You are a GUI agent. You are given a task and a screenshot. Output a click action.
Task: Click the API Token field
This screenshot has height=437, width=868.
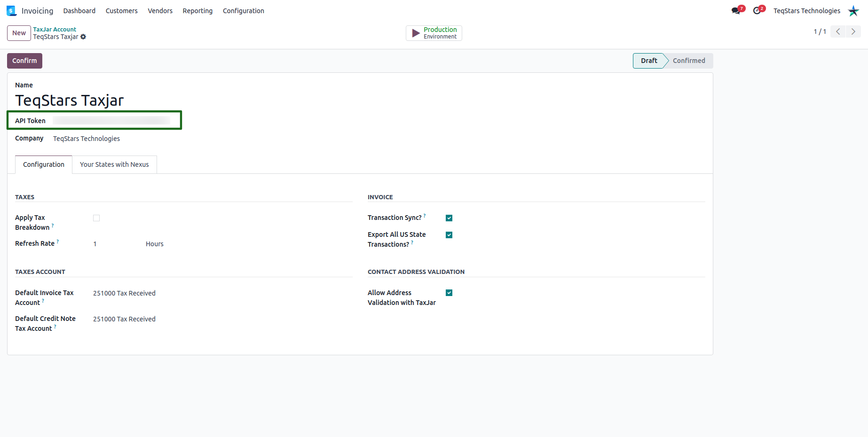click(111, 121)
